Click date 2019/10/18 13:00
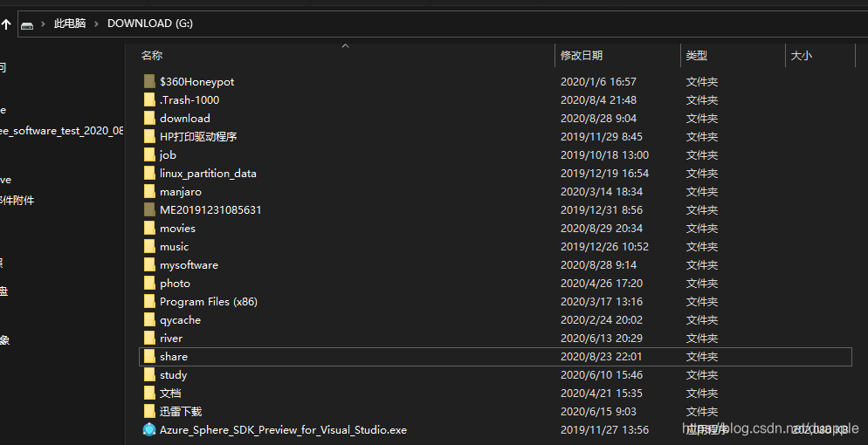The height and width of the screenshot is (445, 868). tap(604, 154)
